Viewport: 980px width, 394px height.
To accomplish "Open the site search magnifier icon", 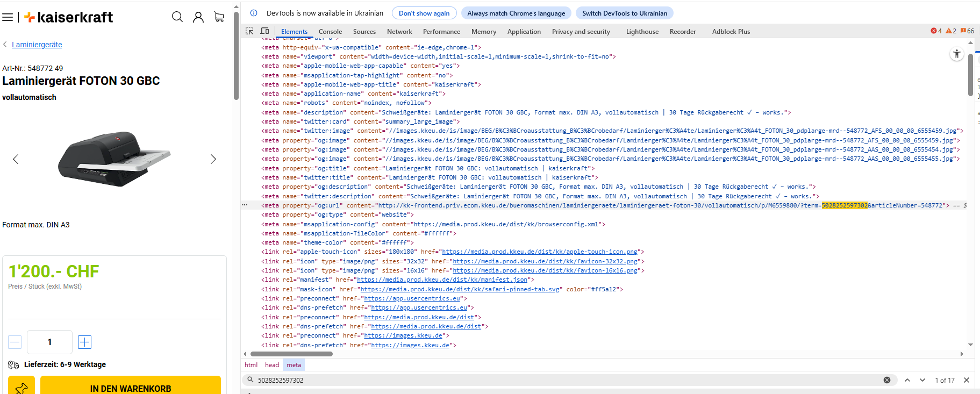I will click(177, 17).
